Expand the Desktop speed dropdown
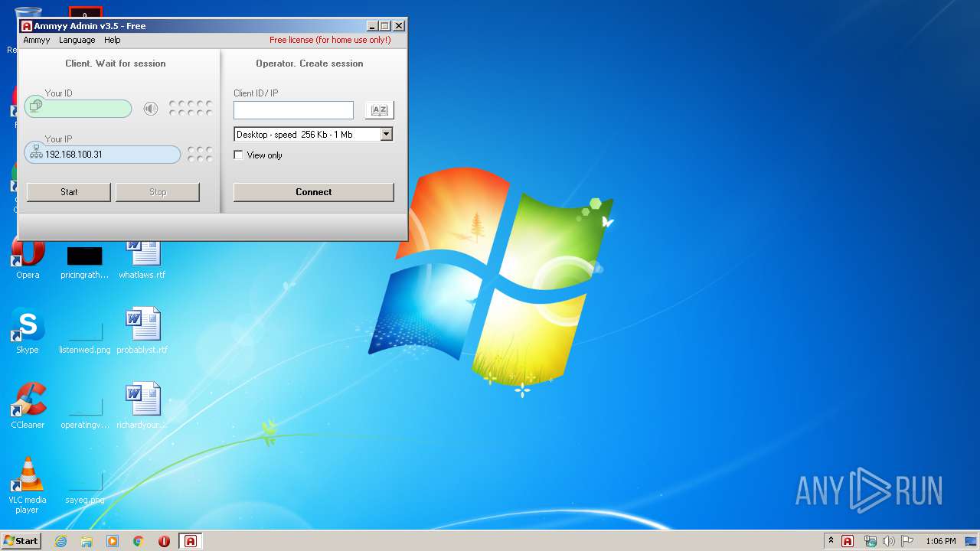This screenshot has width=980, height=551. (x=386, y=135)
